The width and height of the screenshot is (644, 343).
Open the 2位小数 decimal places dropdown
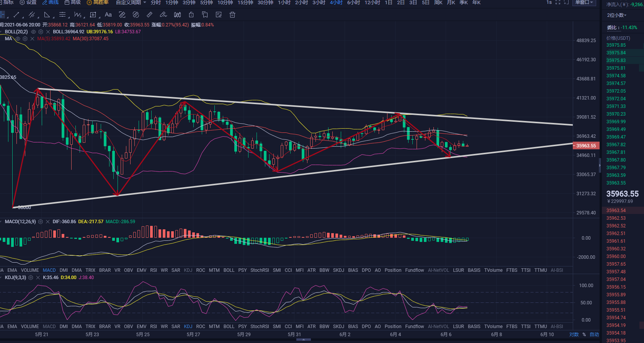click(617, 15)
